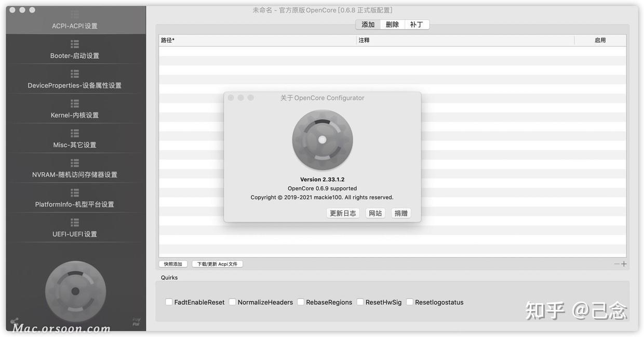Close the 关于 OpenCore Configurator dialog
Screen dimensions: 644x337
click(x=231, y=98)
